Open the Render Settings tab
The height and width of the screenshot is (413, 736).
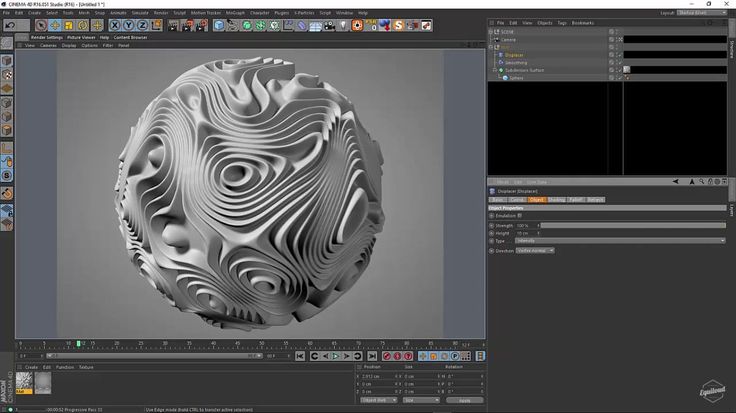47,37
